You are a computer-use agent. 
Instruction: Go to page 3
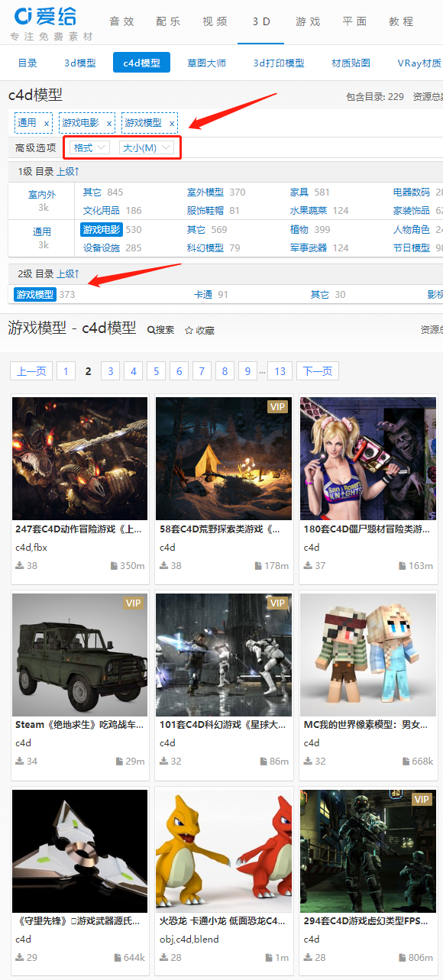pyautogui.click(x=111, y=371)
